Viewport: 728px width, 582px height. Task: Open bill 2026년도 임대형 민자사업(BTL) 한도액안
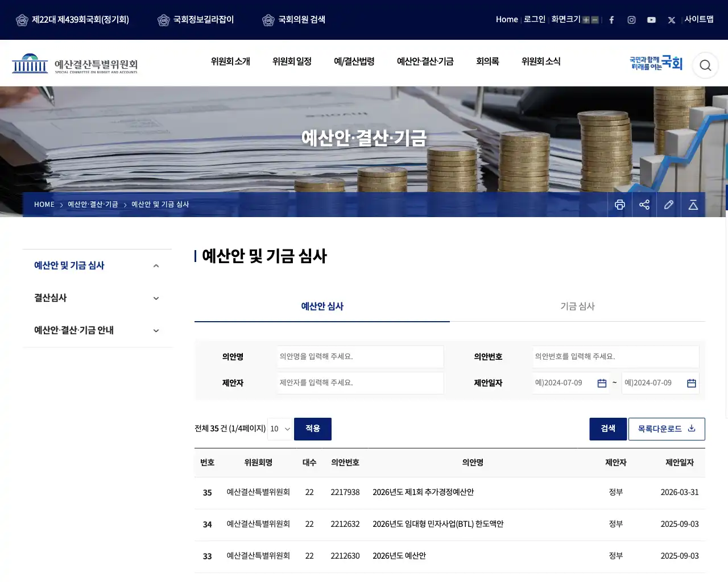[438, 524]
